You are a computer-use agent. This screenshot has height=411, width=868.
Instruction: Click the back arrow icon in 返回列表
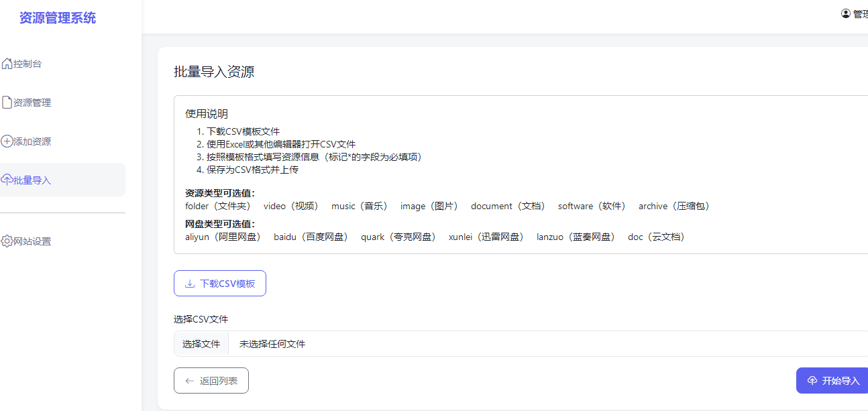tap(188, 380)
